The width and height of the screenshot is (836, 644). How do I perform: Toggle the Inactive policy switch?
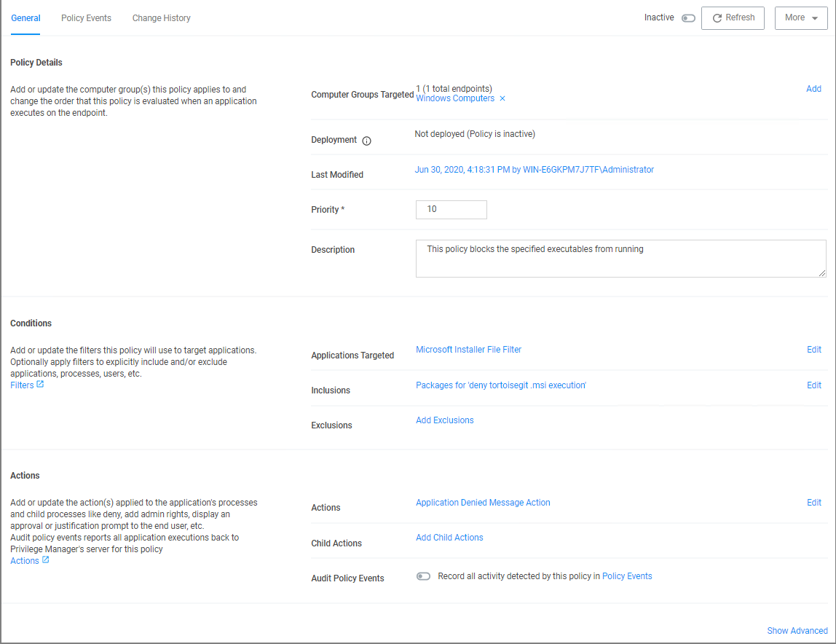tap(688, 18)
